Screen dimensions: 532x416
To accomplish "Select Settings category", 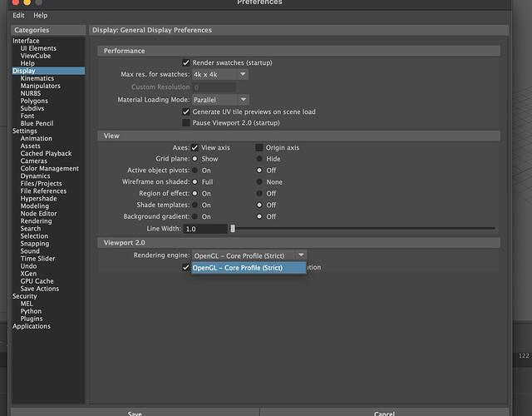I will click(x=25, y=131).
